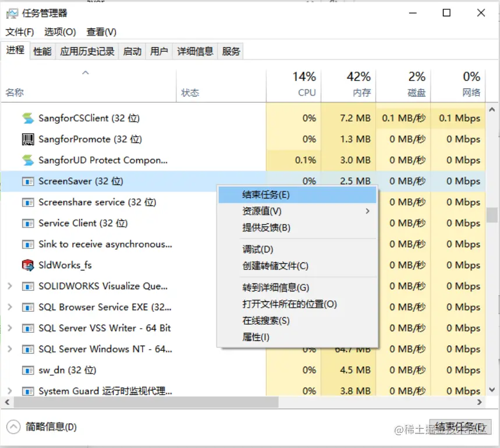Choose 打开文件所在的位置(O) in context menu
Screen dimensions: 500x448
(297, 304)
